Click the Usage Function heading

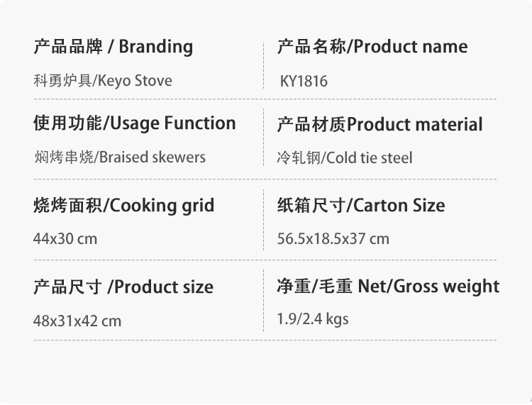tap(134, 123)
